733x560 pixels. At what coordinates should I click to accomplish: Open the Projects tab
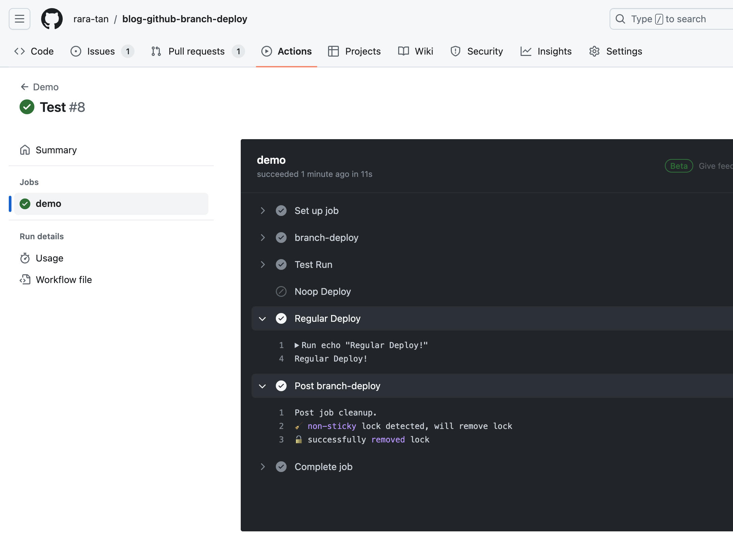click(x=354, y=51)
